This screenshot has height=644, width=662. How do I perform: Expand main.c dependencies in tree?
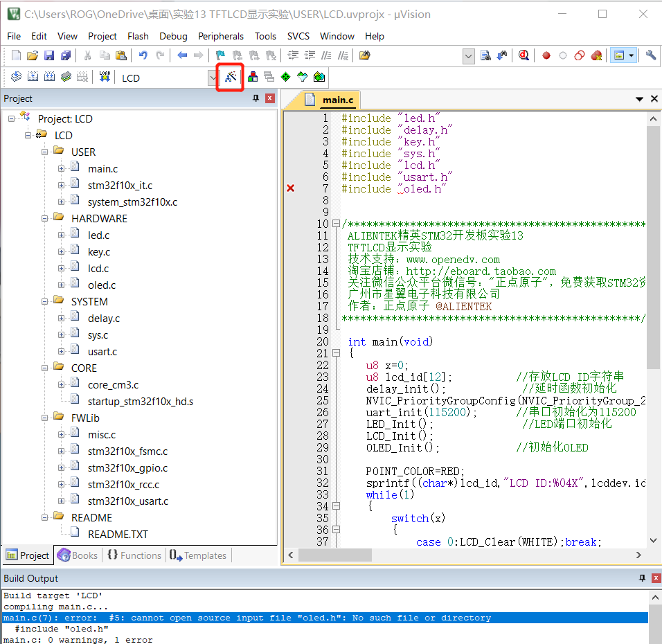(61, 169)
